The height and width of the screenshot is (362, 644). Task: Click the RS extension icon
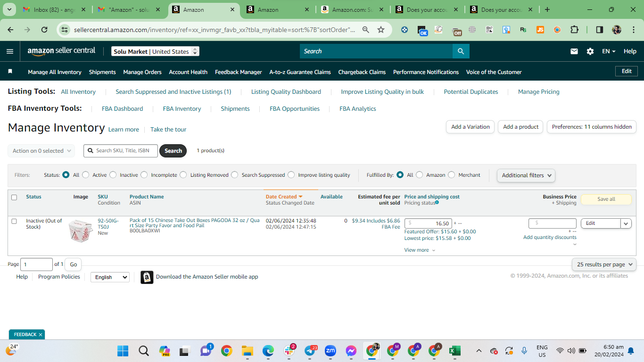point(523,30)
